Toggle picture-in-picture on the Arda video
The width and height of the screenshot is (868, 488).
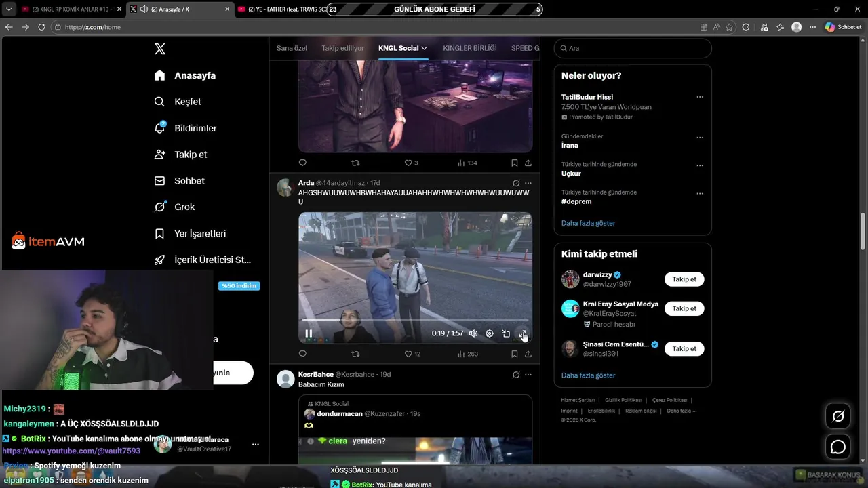(506, 333)
